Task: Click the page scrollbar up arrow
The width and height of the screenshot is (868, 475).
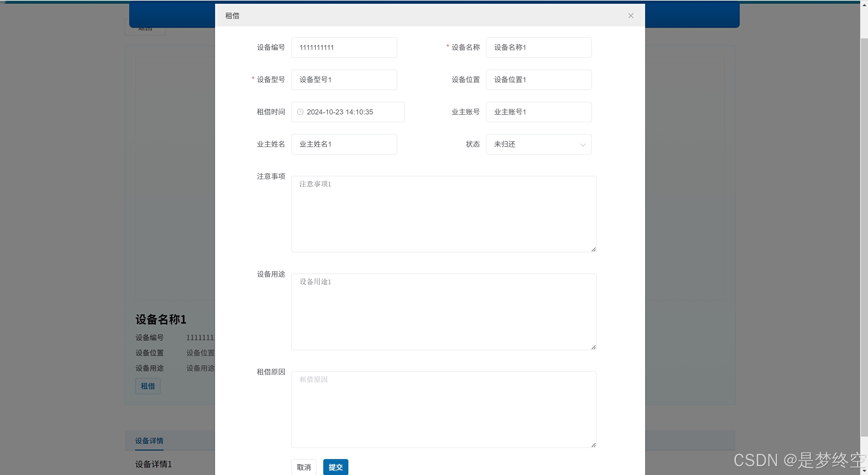Action: point(864,5)
